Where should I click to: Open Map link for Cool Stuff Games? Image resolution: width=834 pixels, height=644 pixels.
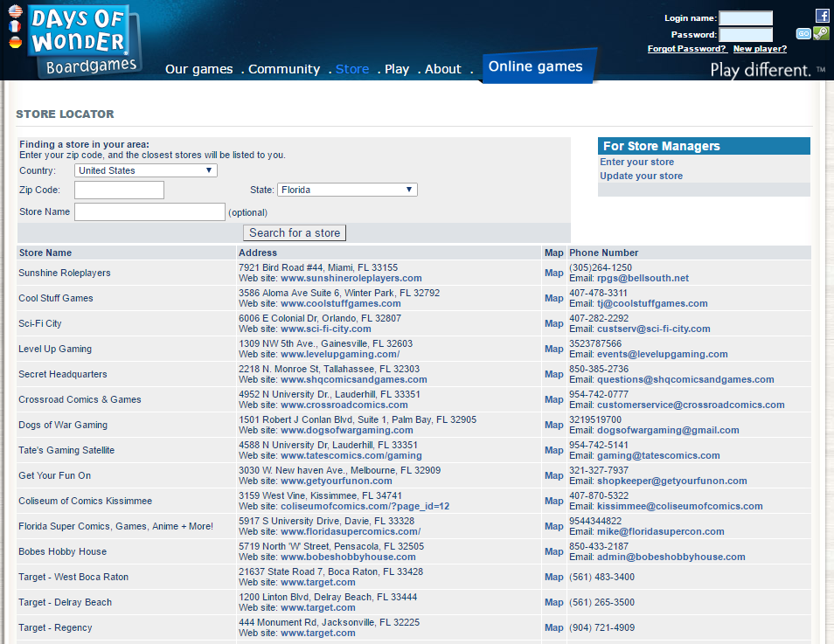(x=553, y=298)
